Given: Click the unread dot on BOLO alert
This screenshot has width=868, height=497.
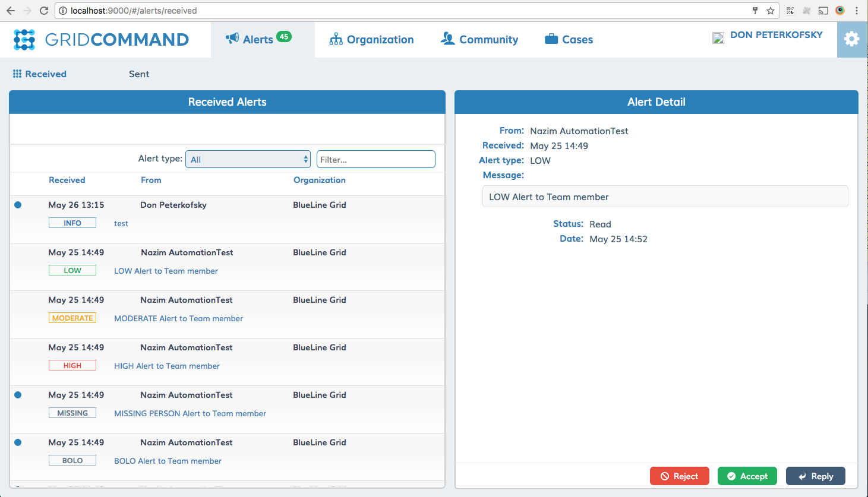Looking at the screenshot, I should [x=18, y=442].
